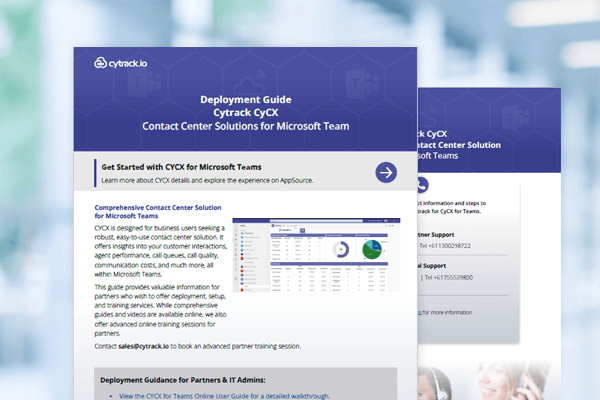Click 'Tel +611300298722' on back document
This screenshot has width=600, height=400.
[445, 246]
